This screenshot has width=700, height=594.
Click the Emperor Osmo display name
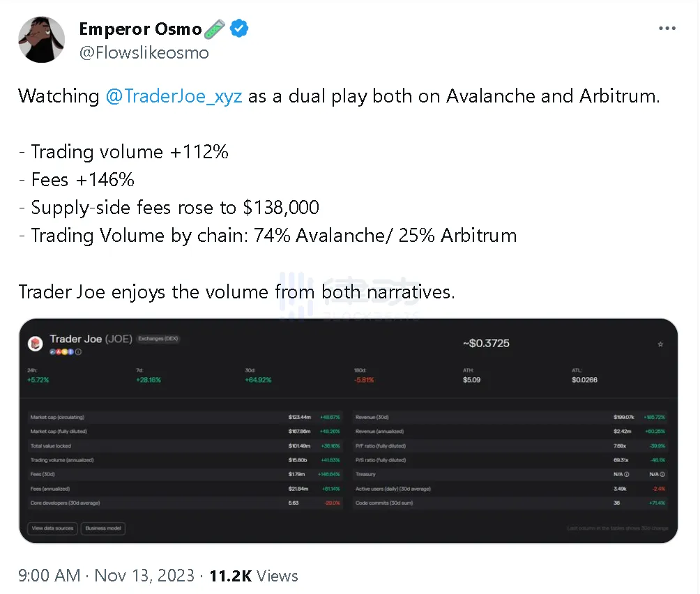140,29
